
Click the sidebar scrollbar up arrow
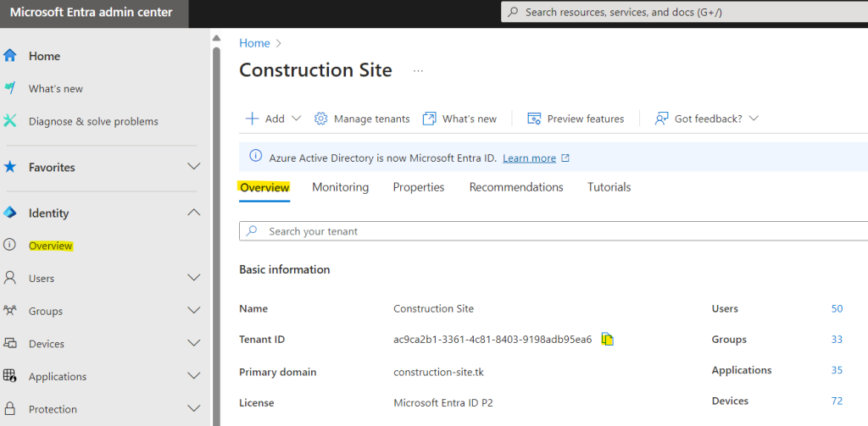pyautogui.click(x=216, y=38)
